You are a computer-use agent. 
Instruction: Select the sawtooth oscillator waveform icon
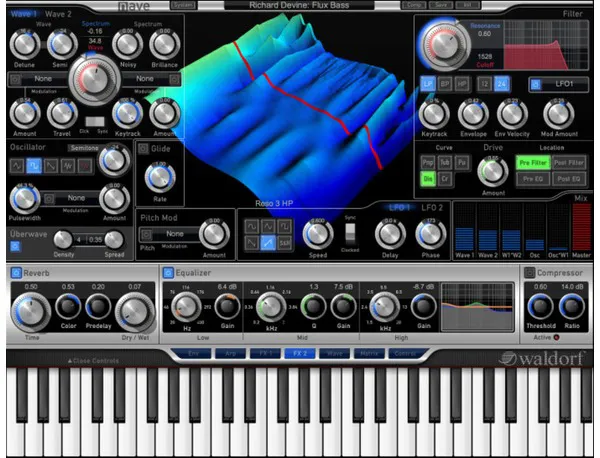(51, 166)
